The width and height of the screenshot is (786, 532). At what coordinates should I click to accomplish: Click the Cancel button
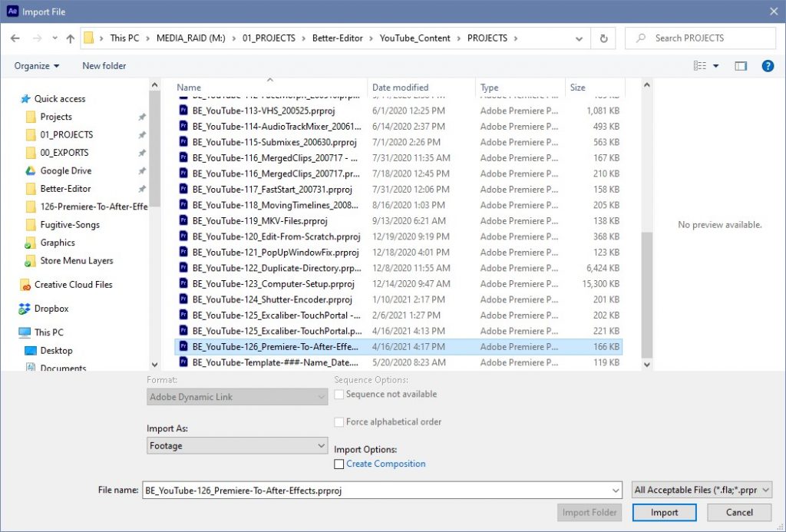[739, 513]
